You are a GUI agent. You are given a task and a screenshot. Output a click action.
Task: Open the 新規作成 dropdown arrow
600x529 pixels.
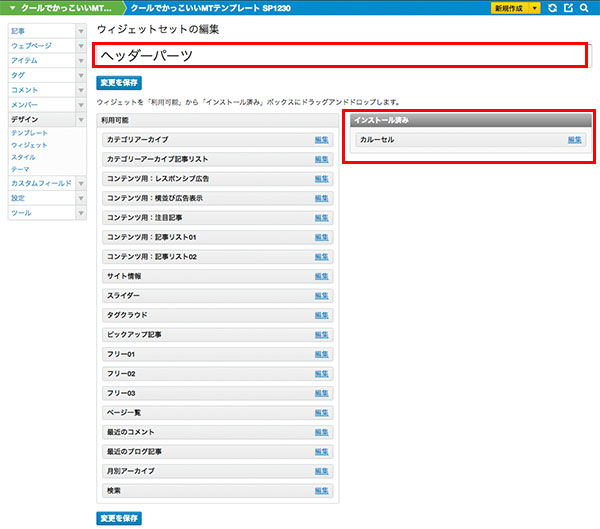coord(535,8)
